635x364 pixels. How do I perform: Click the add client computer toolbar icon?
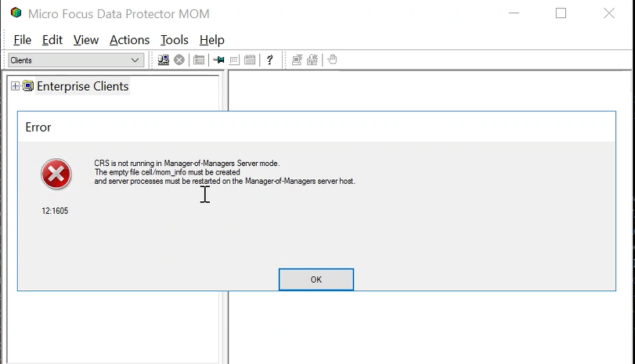click(297, 60)
